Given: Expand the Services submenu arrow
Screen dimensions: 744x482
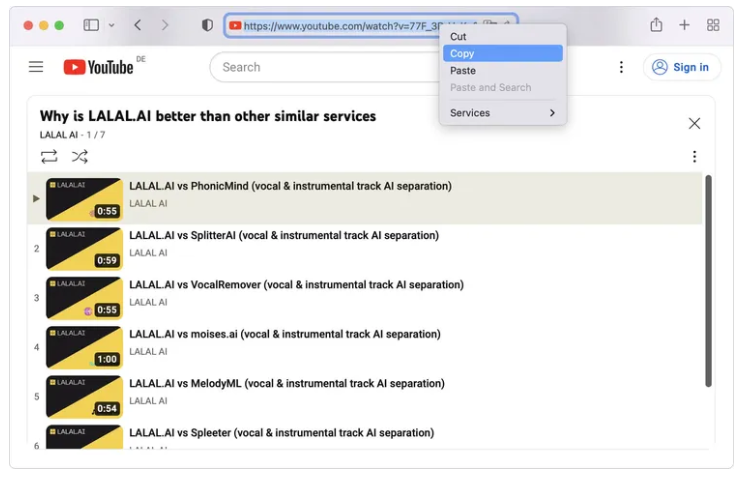Looking at the screenshot, I should (552, 113).
